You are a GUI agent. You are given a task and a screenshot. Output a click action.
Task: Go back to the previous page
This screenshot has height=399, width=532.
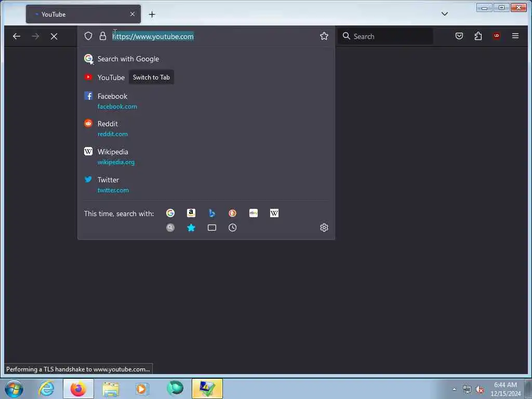pos(16,36)
